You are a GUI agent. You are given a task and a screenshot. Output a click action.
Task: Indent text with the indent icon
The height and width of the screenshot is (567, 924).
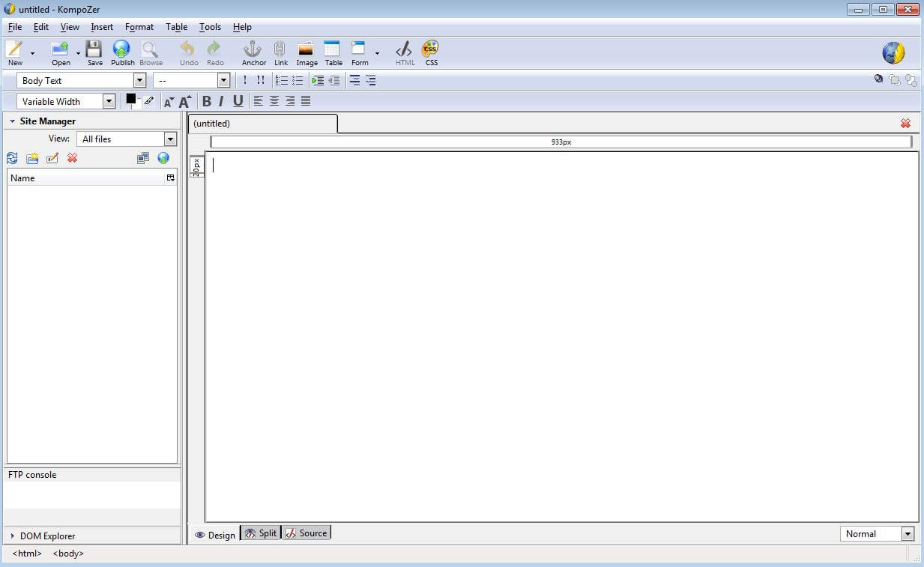click(x=318, y=80)
